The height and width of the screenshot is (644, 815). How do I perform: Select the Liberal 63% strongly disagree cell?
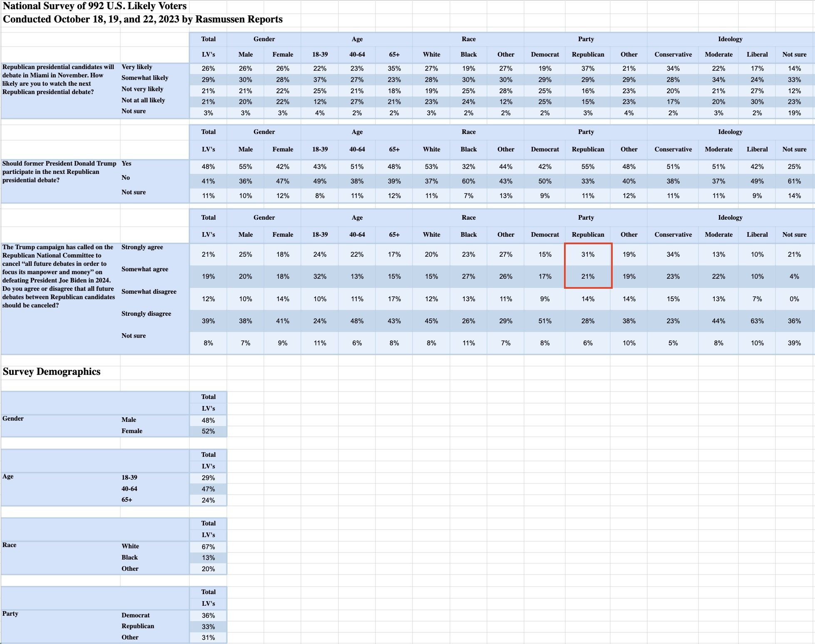757,321
